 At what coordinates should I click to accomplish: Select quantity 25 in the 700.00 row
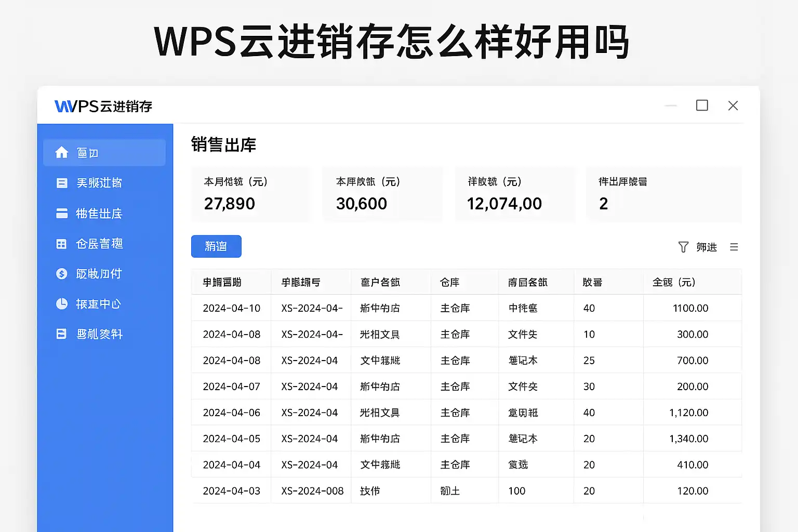click(x=589, y=360)
